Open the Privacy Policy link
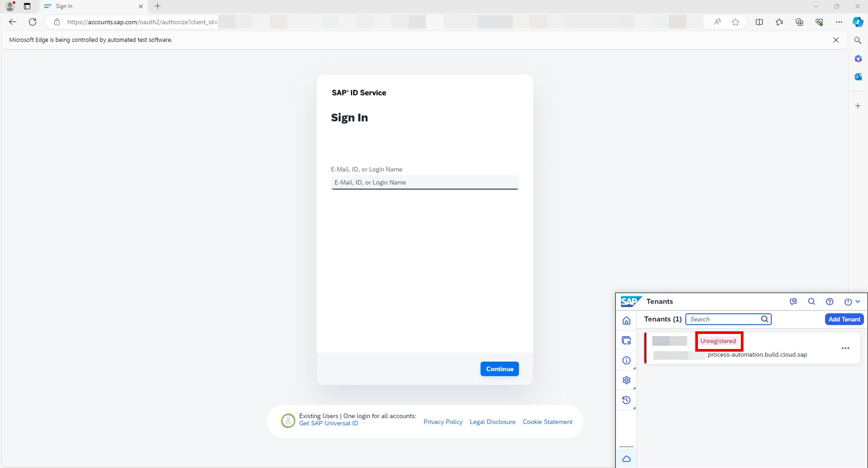Viewport: 868px width, 468px height. pyautogui.click(x=443, y=422)
